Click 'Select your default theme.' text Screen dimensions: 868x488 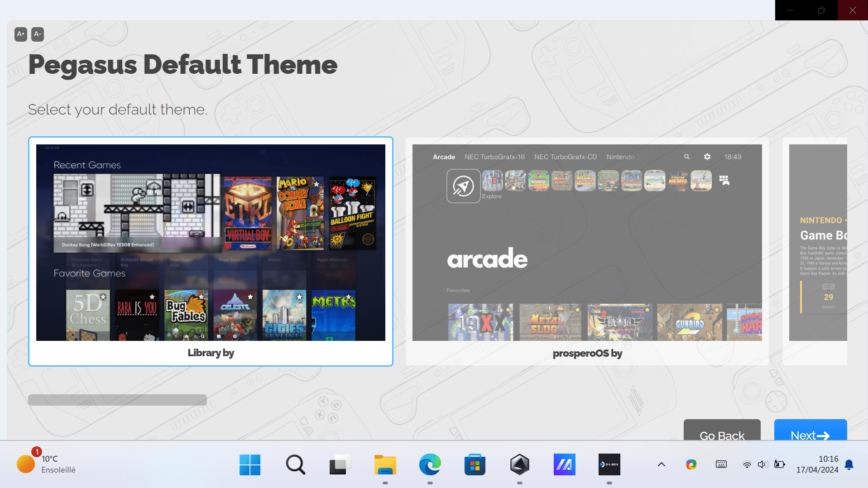[x=118, y=110]
